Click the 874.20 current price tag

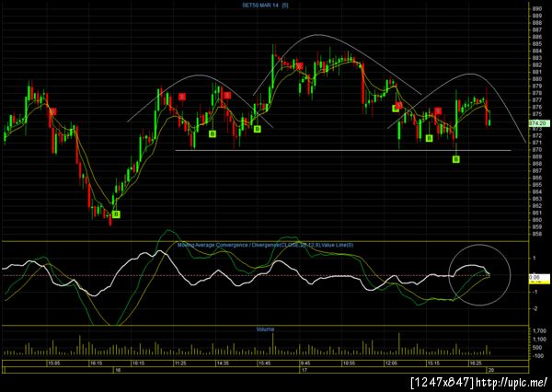[539, 123]
